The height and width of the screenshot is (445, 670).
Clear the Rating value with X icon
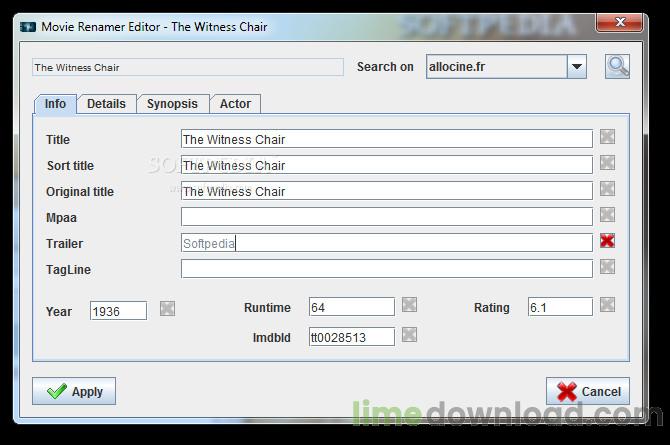[x=607, y=305]
